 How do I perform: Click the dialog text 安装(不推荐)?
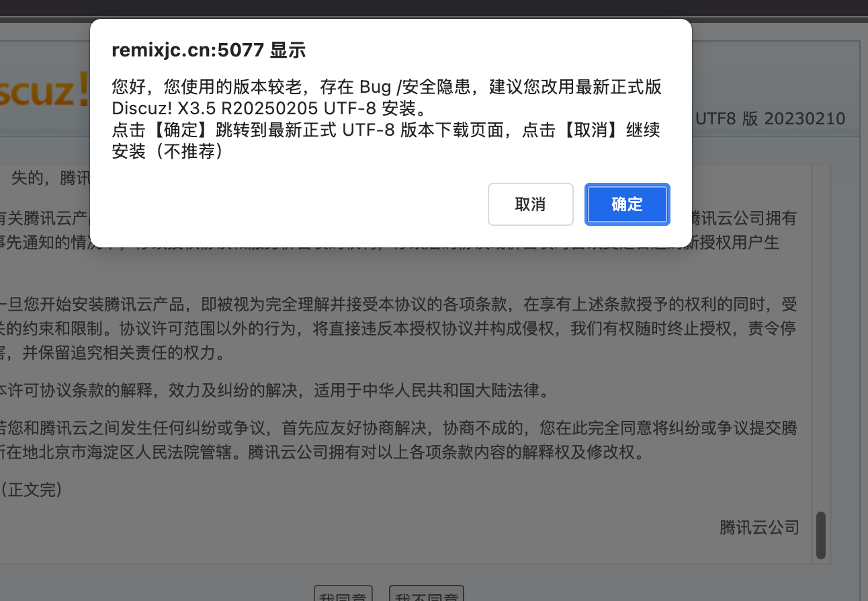[x=167, y=151]
